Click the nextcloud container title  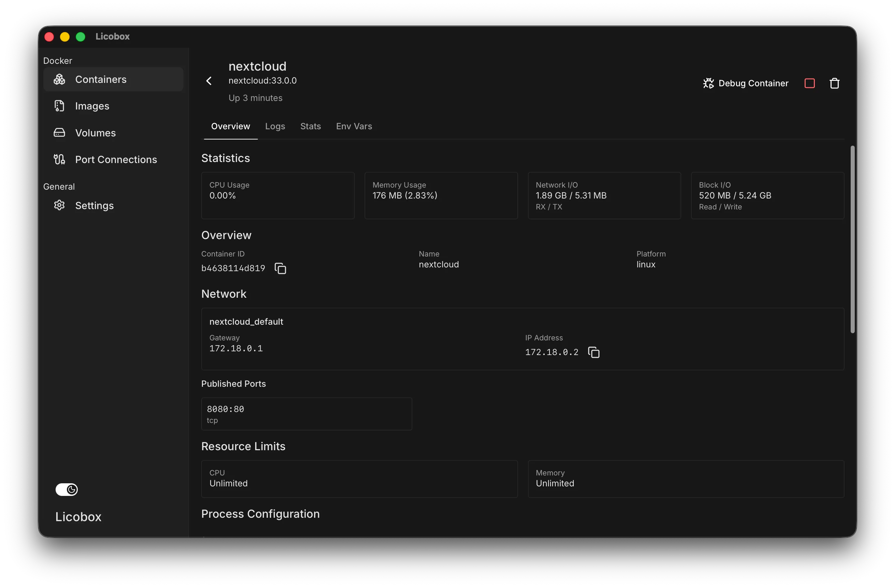(x=257, y=66)
